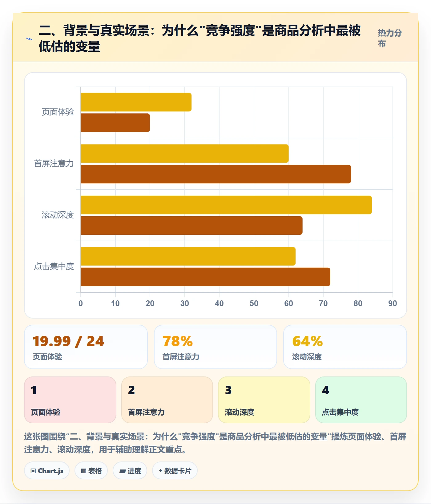Click the lightning bolt icon in the header

tap(29, 39)
